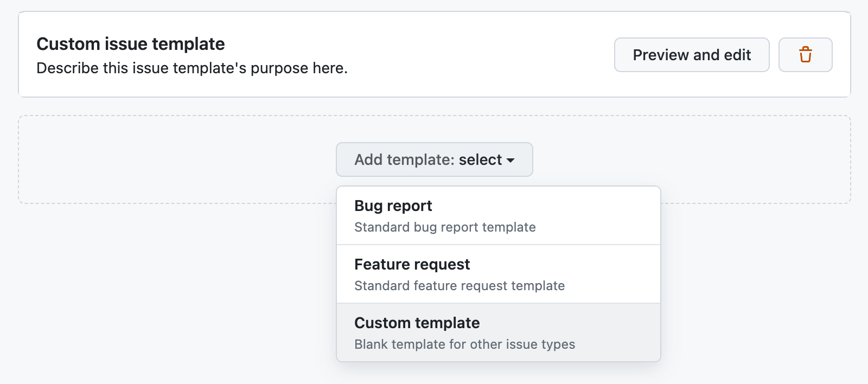Click the "Custom template" bold title
This screenshot has height=384, width=868.
click(x=417, y=323)
